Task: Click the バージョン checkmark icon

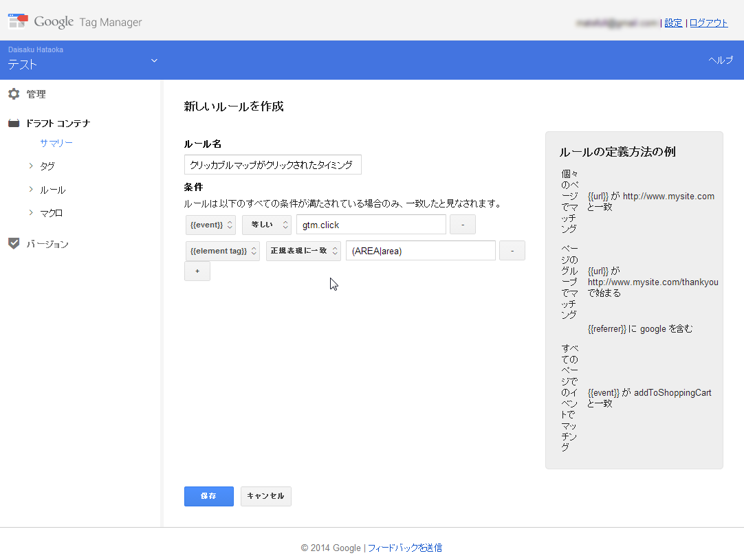Action: click(14, 244)
